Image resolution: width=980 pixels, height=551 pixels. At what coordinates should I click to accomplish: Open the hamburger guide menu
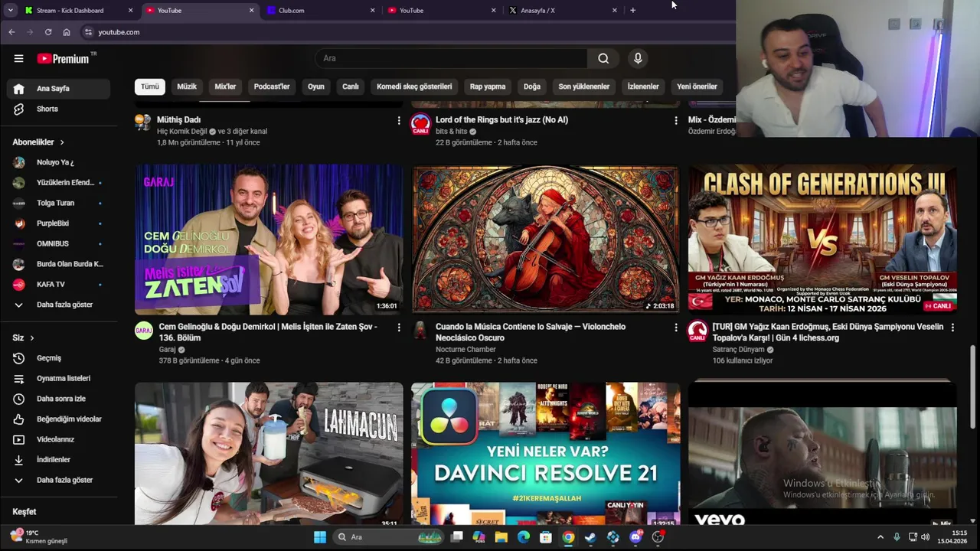(x=18, y=58)
